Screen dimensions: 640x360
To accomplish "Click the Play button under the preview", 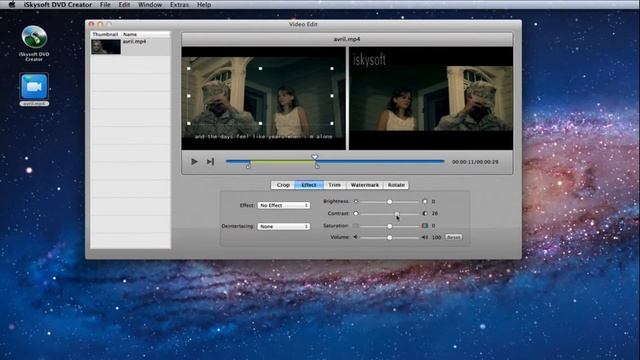I will coord(194,162).
